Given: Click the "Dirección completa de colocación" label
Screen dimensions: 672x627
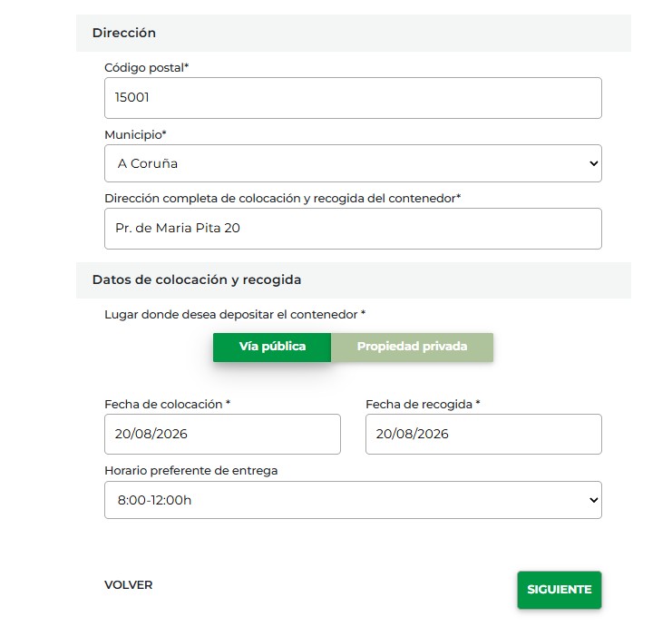Looking at the screenshot, I should (x=282, y=198).
